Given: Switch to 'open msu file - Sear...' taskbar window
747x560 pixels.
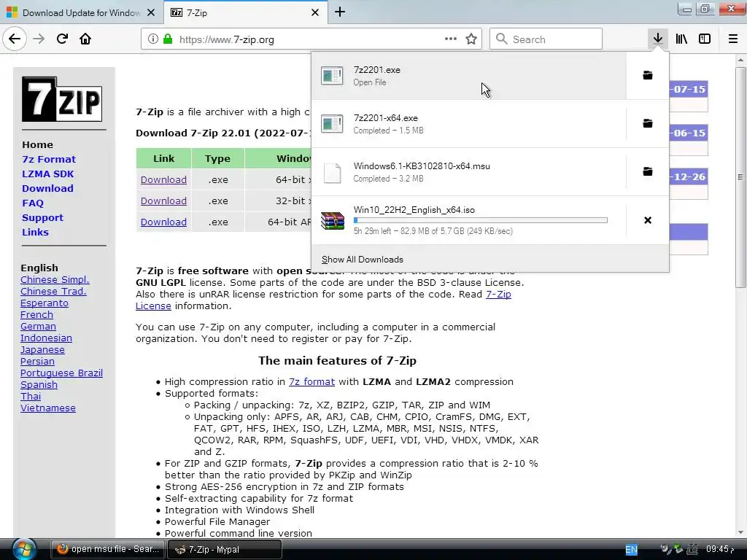Looking at the screenshot, I should click(108, 549).
